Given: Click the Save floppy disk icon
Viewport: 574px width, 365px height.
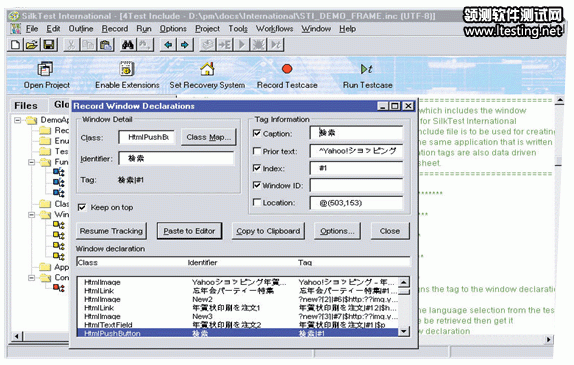Looking at the screenshot, I should pyautogui.click(x=49, y=45).
